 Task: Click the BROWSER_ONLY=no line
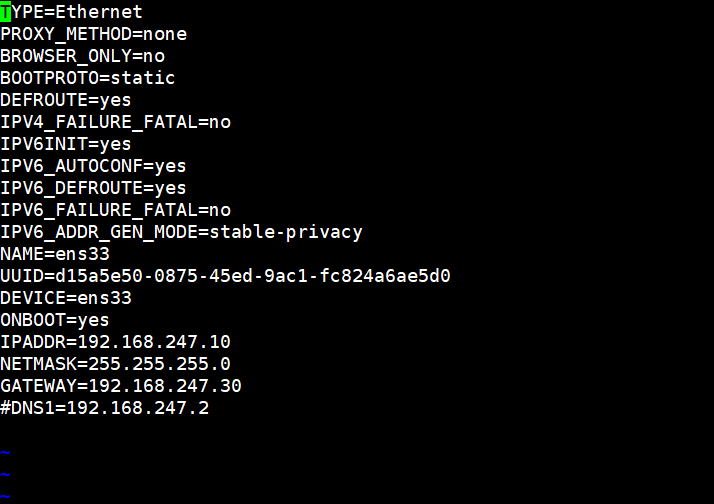(82, 56)
